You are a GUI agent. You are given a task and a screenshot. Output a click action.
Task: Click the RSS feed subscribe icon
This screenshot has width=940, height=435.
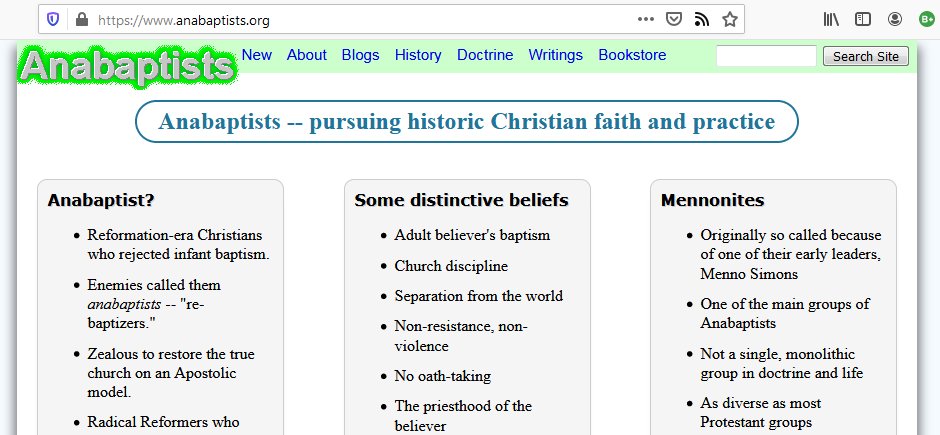coord(701,20)
